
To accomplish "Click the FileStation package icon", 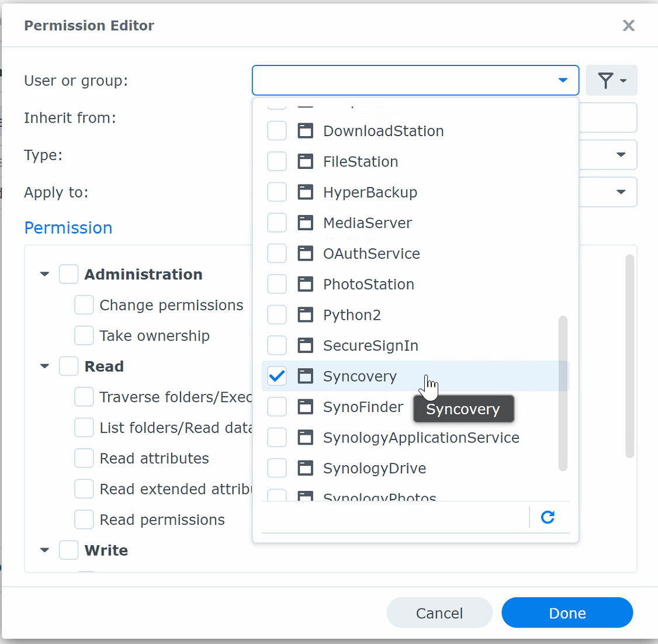I will click(306, 161).
